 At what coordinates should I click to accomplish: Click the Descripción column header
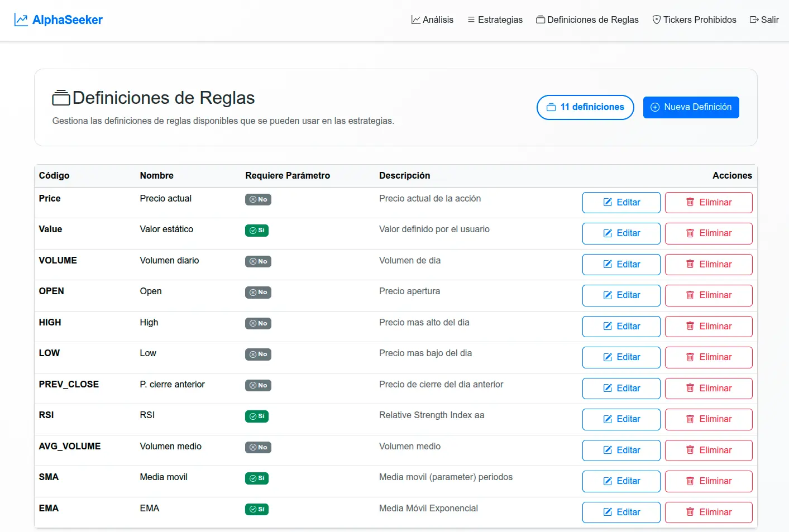[x=405, y=176]
